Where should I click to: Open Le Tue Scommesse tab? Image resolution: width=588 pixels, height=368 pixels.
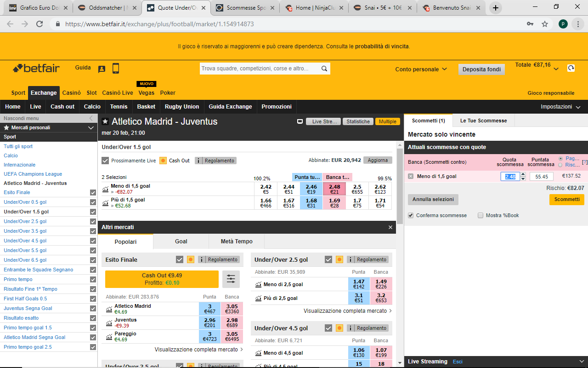[x=483, y=121]
